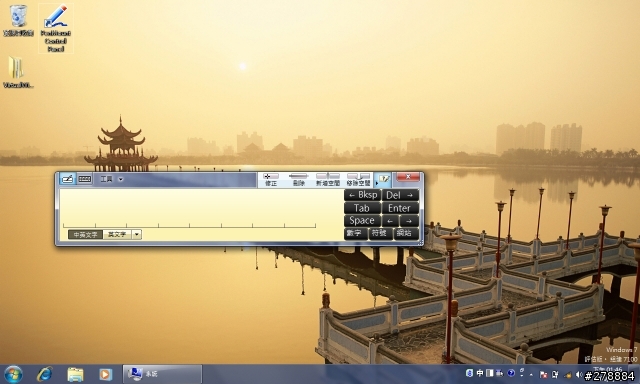Select 英文字 recognition mode

point(117,235)
